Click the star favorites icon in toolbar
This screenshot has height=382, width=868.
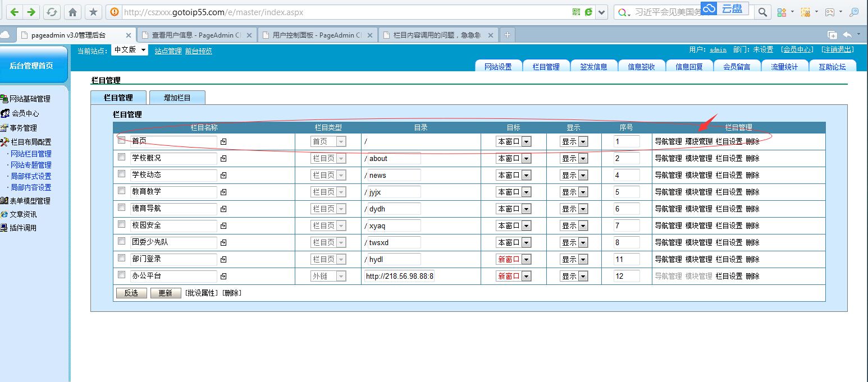pyautogui.click(x=93, y=12)
